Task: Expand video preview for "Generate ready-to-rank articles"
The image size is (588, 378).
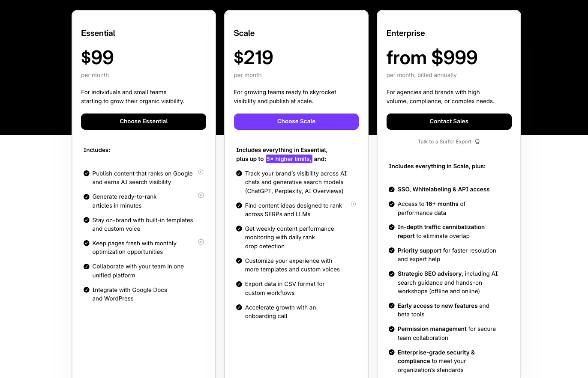Action: click(x=201, y=195)
